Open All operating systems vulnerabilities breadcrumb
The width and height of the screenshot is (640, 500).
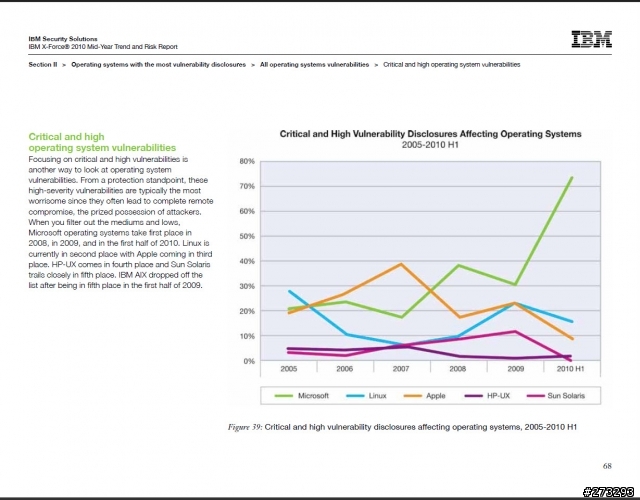click(x=314, y=64)
